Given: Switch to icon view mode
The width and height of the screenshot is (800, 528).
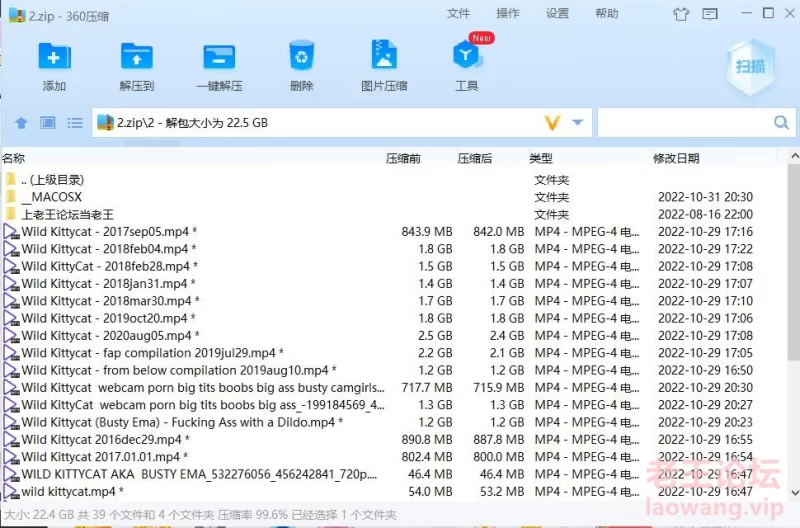Looking at the screenshot, I should (48, 122).
